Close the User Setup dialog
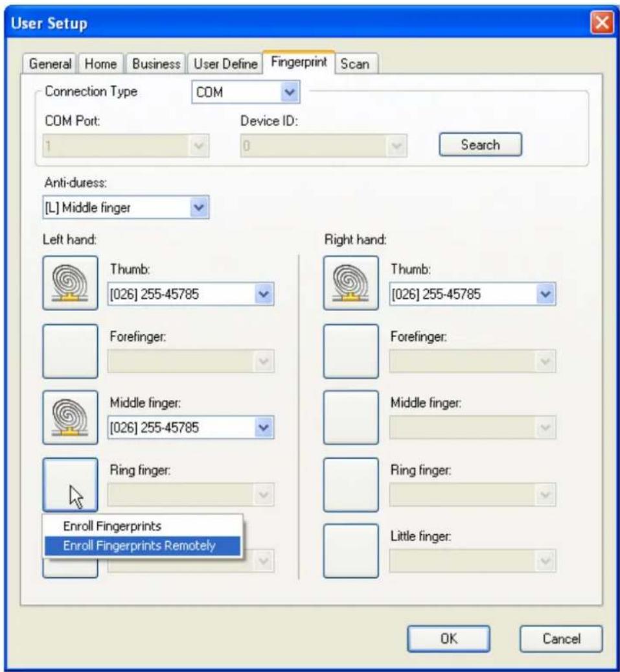The height and width of the screenshot is (672, 620). point(602,22)
